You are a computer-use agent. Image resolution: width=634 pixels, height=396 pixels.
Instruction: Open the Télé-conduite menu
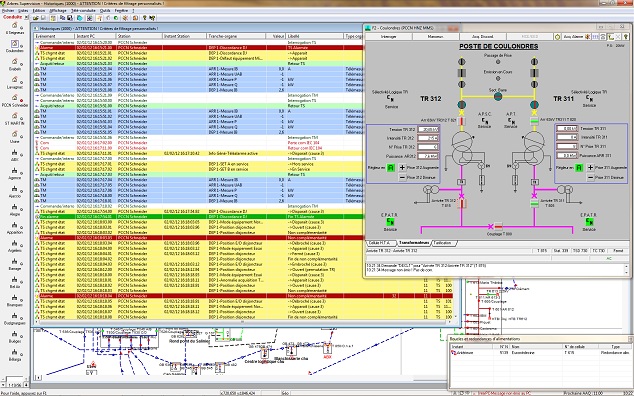[x=83, y=11]
